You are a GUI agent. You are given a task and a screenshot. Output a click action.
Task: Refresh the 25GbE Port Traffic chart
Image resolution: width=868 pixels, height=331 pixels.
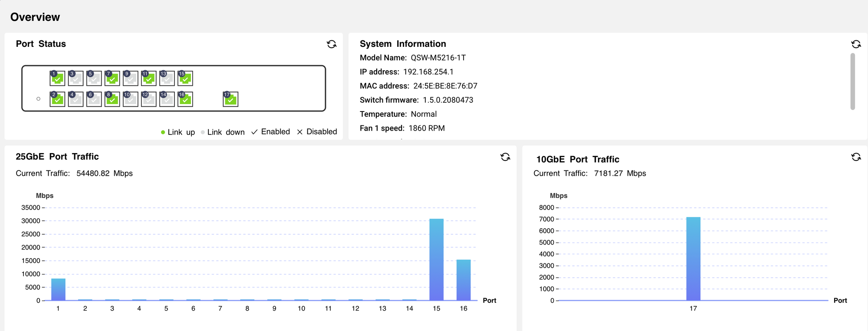click(x=505, y=157)
